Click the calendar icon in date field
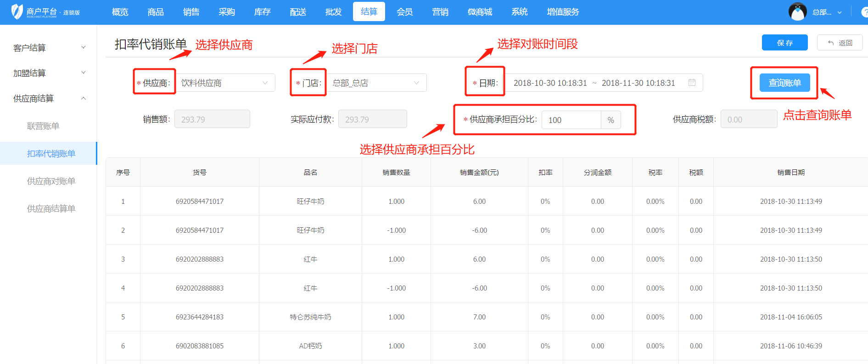Screen dimensions: 868x364 pos(692,83)
